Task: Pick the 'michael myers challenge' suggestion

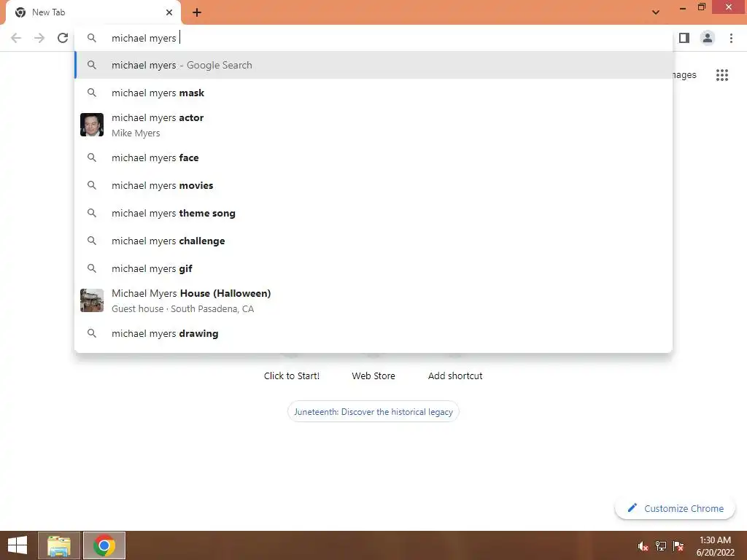Action: click(x=373, y=241)
